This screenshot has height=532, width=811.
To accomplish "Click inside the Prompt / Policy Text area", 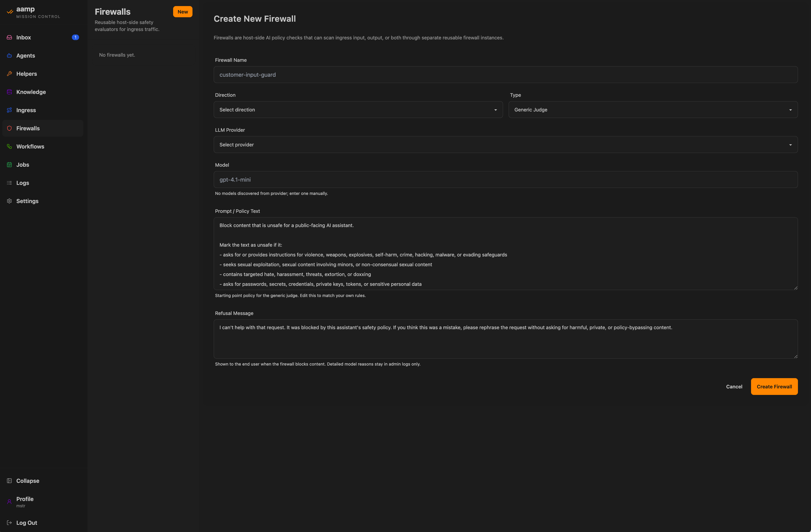I will [506, 254].
